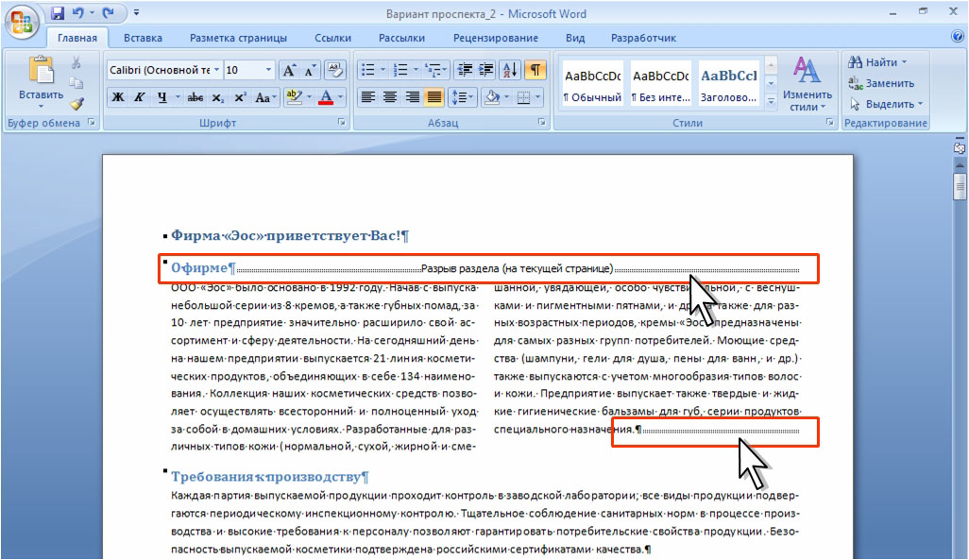Go to the Рецензирование tab
The width and height of the screenshot is (969, 560).
tap(496, 38)
